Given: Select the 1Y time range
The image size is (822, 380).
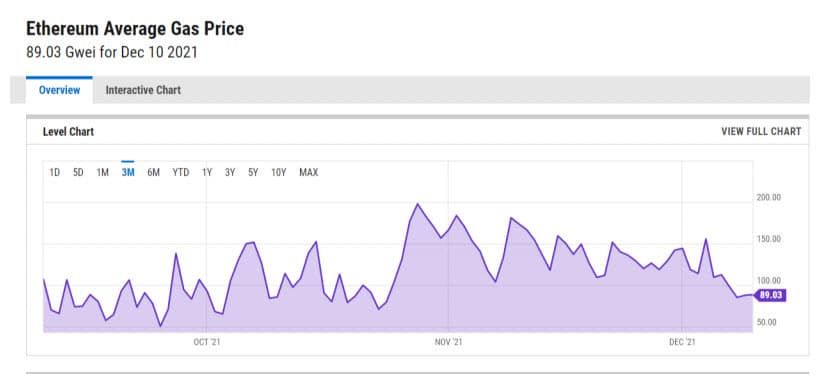Looking at the screenshot, I should tap(207, 172).
